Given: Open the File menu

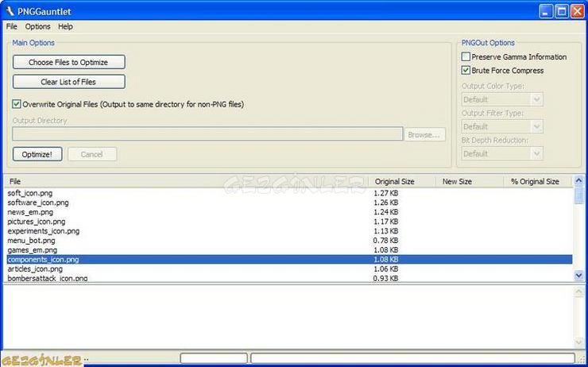Looking at the screenshot, I should 12,27.
